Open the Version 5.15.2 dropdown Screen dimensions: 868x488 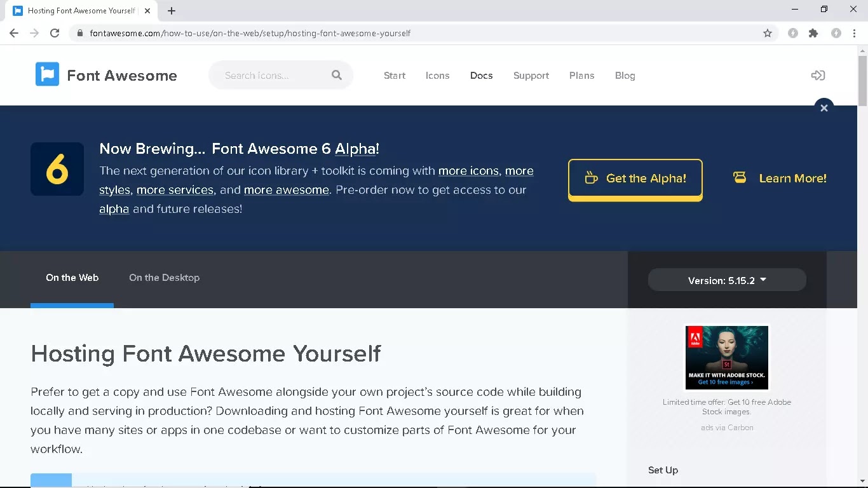pyautogui.click(x=727, y=280)
